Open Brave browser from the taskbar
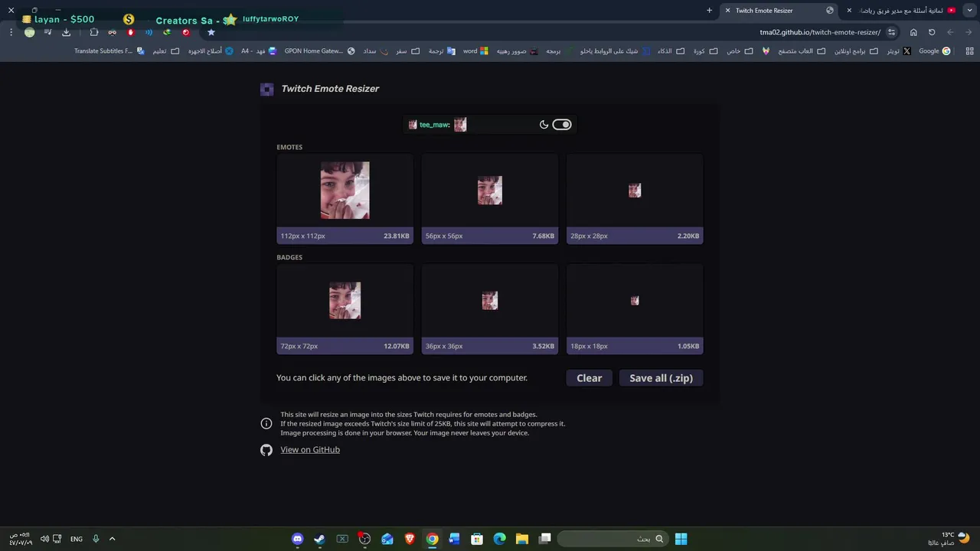The height and width of the screenshot is (551, 980). (410, 539)
